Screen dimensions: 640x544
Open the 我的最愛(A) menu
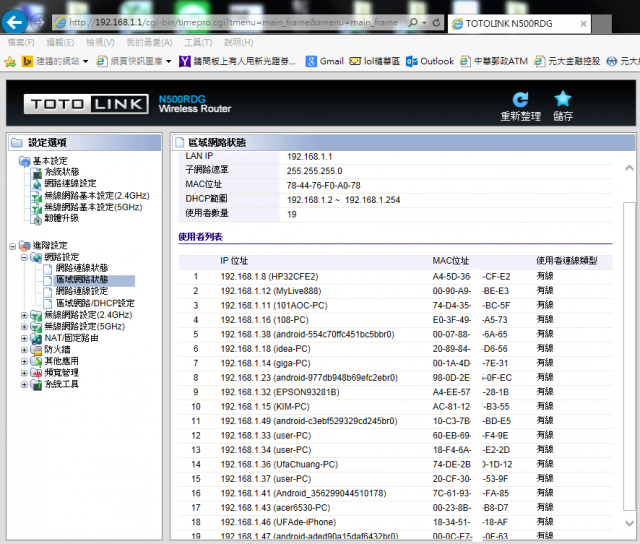[x=149, y=42]
